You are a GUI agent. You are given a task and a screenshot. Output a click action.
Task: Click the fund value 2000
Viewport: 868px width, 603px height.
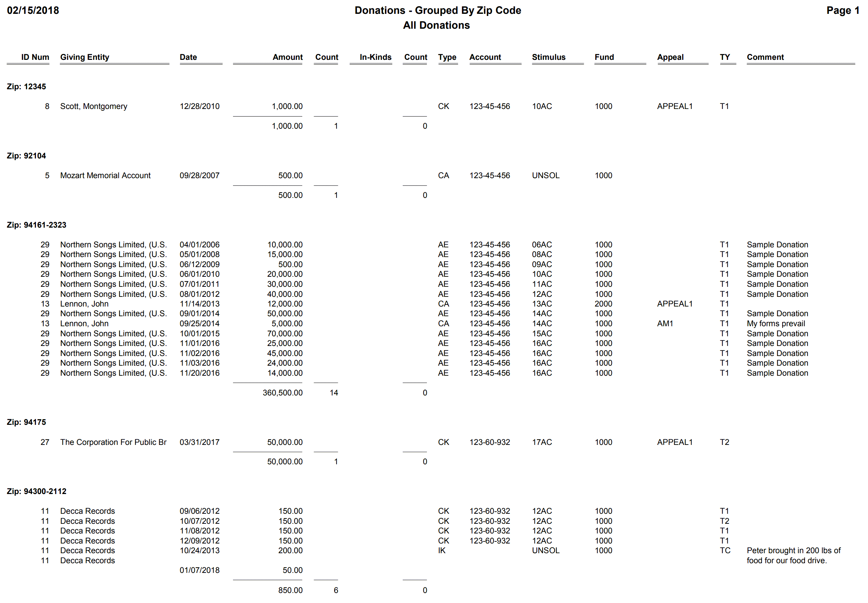(x=603, y=304)
